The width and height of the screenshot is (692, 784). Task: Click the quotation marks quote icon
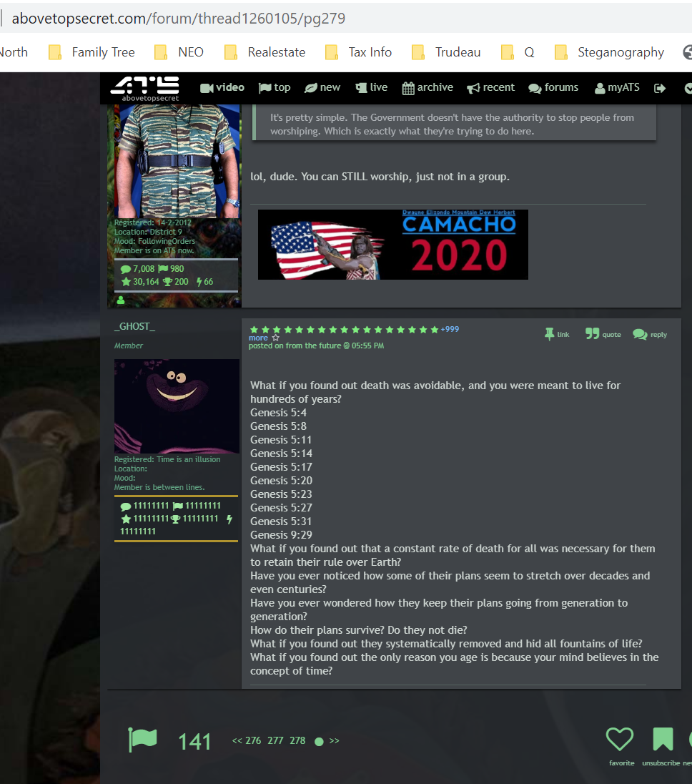tap(592, 333)
